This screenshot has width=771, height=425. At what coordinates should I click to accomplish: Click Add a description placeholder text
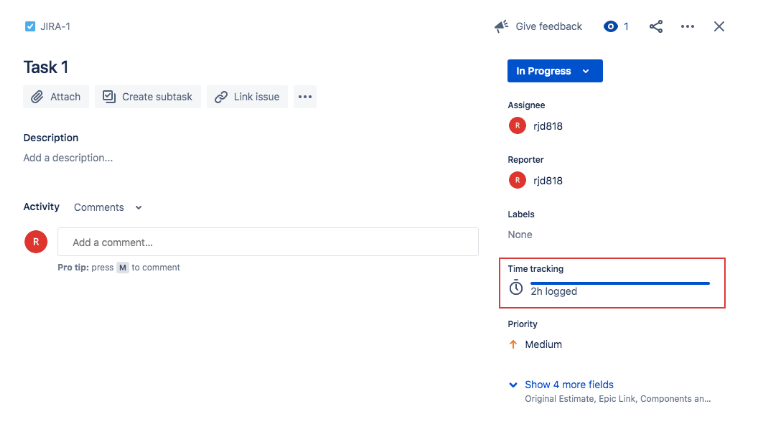coord(68,158)
